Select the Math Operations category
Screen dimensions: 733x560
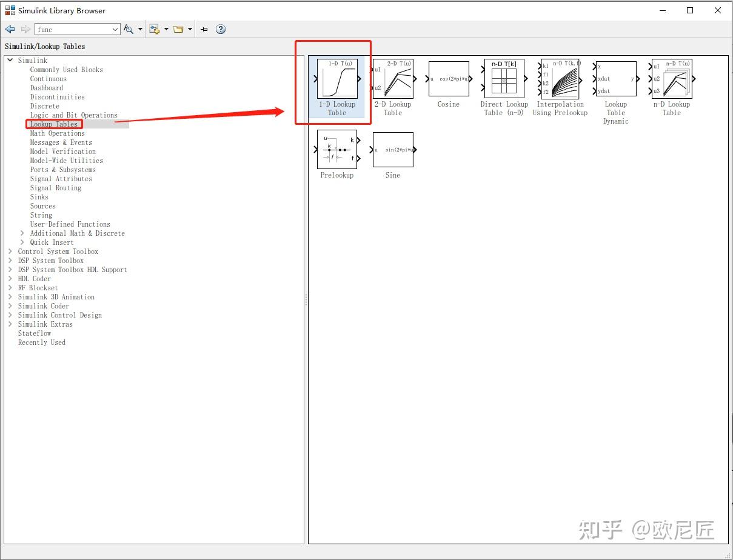57,133
